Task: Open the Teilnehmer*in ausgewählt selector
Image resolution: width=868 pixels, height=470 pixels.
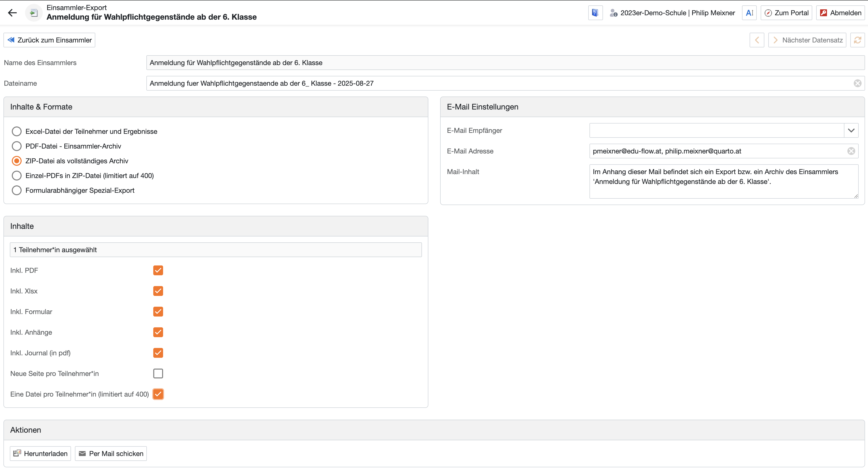Action: click(x=216, y=250)
